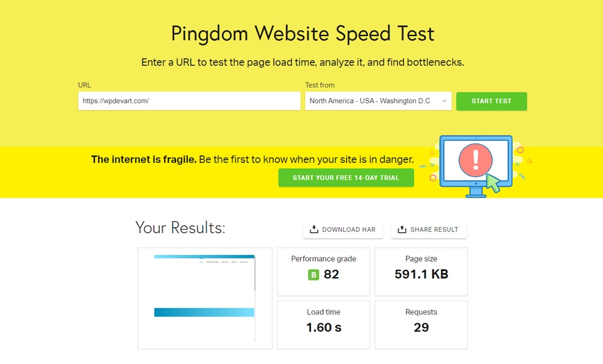Click the blue monitor stand illustration

(476, 192)
